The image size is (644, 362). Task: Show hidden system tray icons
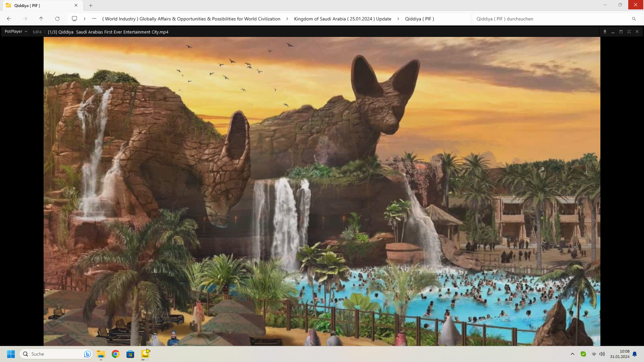click(573, 354)
